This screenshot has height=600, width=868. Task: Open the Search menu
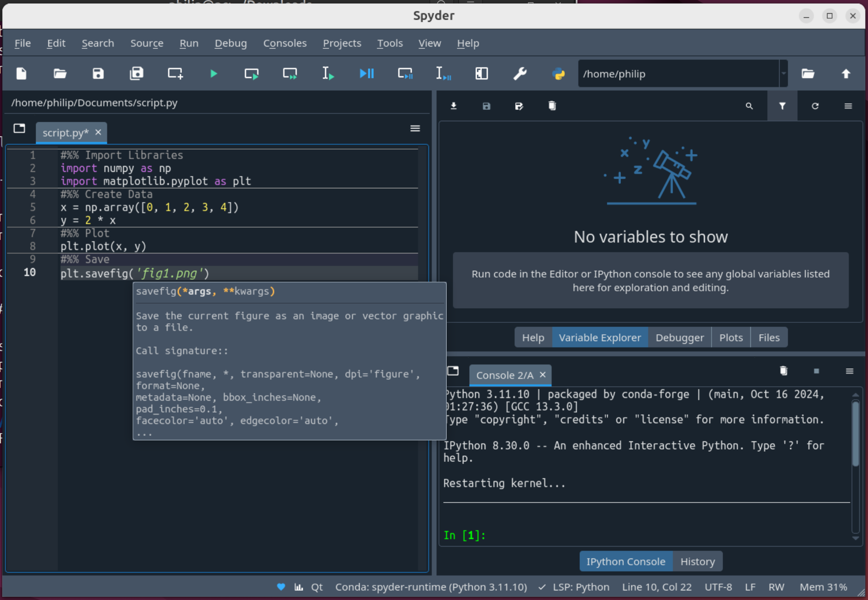pos(98,43)
